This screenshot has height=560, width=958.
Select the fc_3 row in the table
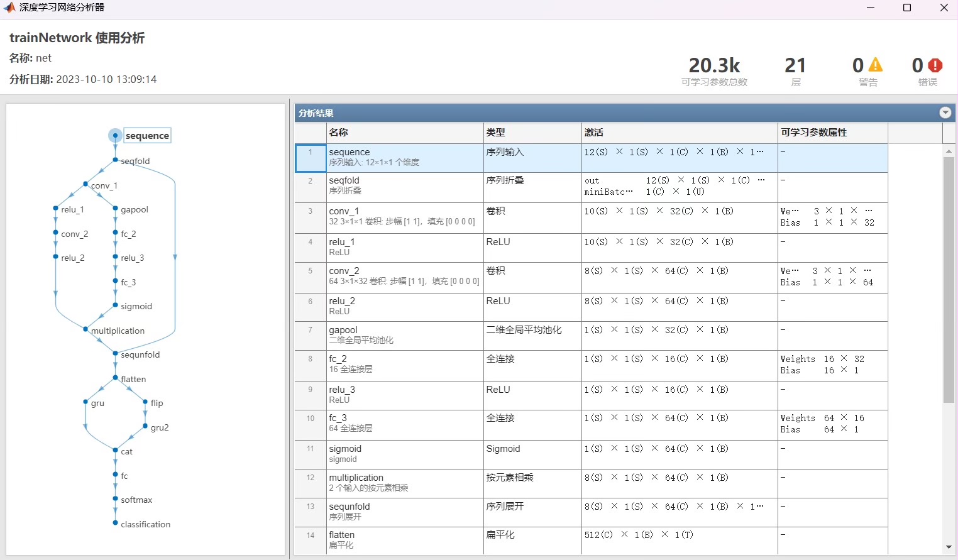pos(591,425)
